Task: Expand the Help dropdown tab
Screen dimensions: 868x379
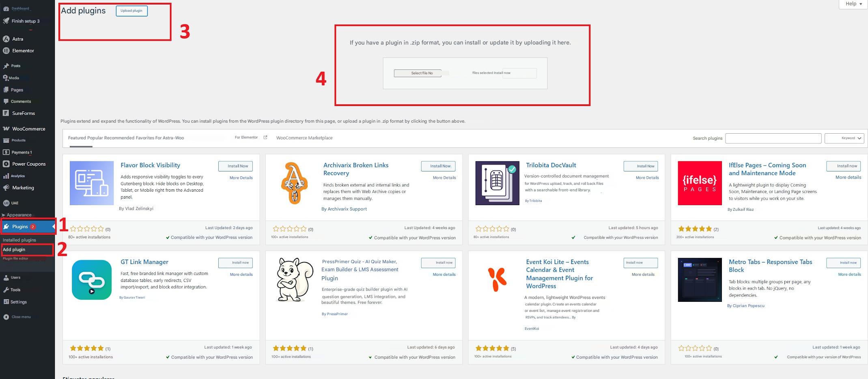Action: [853, 4]
